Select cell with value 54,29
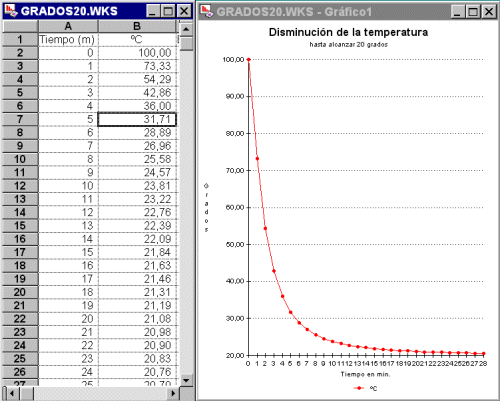This screenshot has height=401, width=500. pyautogui.click(x=137, y=79)
